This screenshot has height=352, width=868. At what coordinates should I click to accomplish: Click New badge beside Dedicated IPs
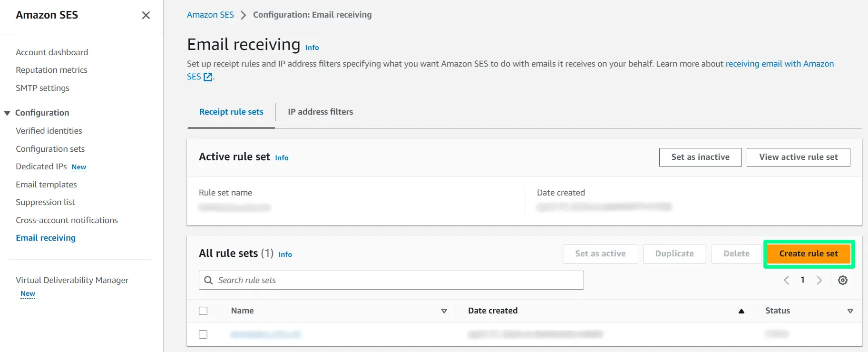79,167
